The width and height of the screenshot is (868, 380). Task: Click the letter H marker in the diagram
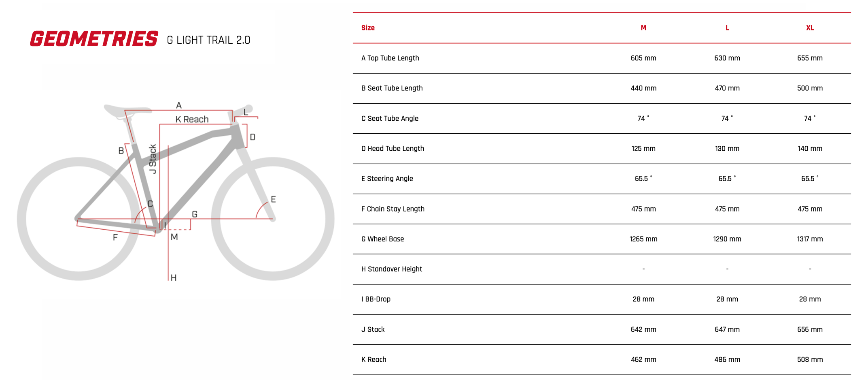(174, 278)
